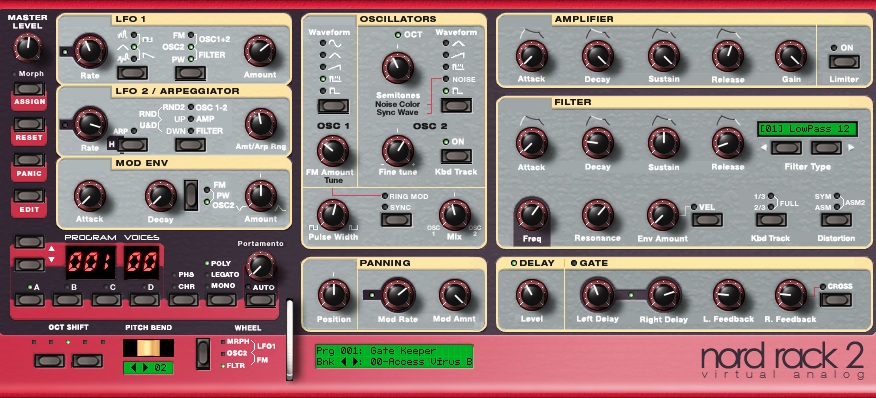The image size is (876, 398).
Task: Click the Amt/Arp Rng knob
Action: point(260,124)
